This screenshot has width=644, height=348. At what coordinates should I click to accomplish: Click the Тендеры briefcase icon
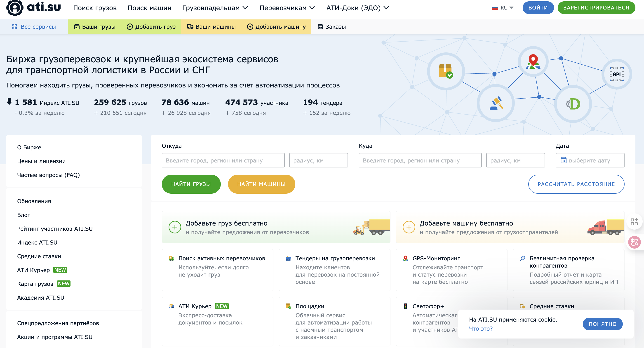(288, 258)
